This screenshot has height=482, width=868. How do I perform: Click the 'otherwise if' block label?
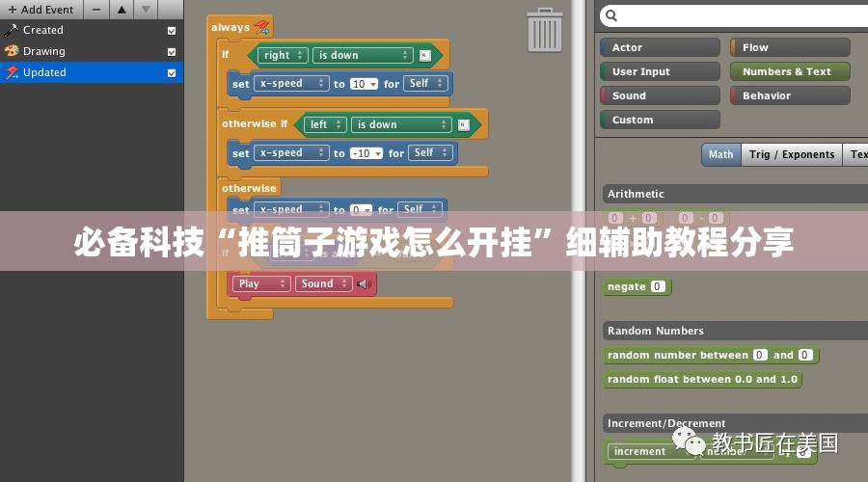click(x=255, y=124)
